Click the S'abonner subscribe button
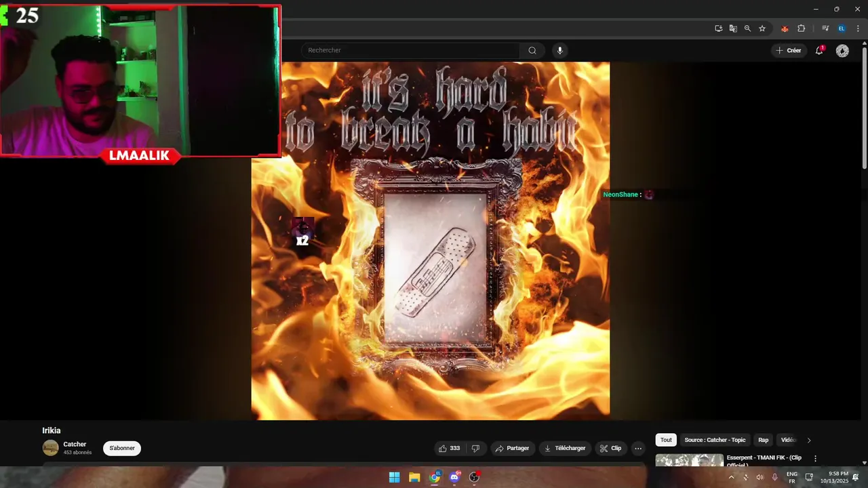868x488 pixels. pyautogui.click(x=122, y=448)
